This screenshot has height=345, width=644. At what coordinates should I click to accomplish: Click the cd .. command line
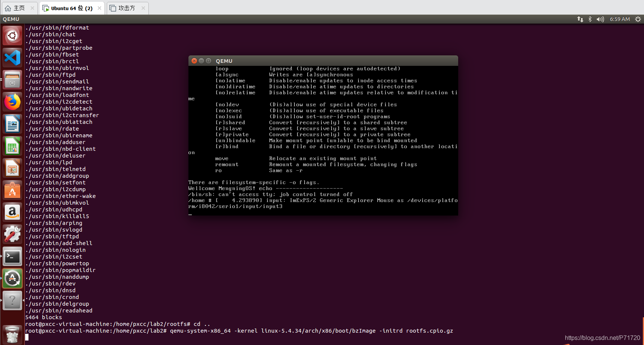tap(118, 324)
